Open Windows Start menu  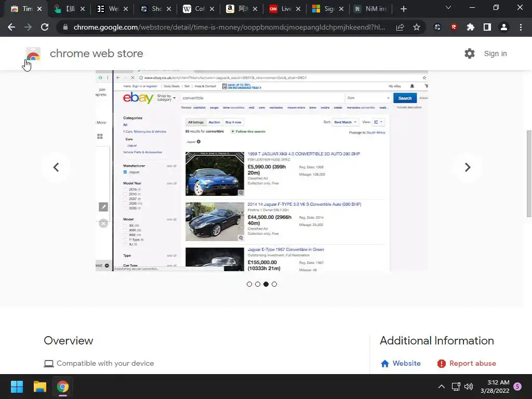click(x=17, y=387)
